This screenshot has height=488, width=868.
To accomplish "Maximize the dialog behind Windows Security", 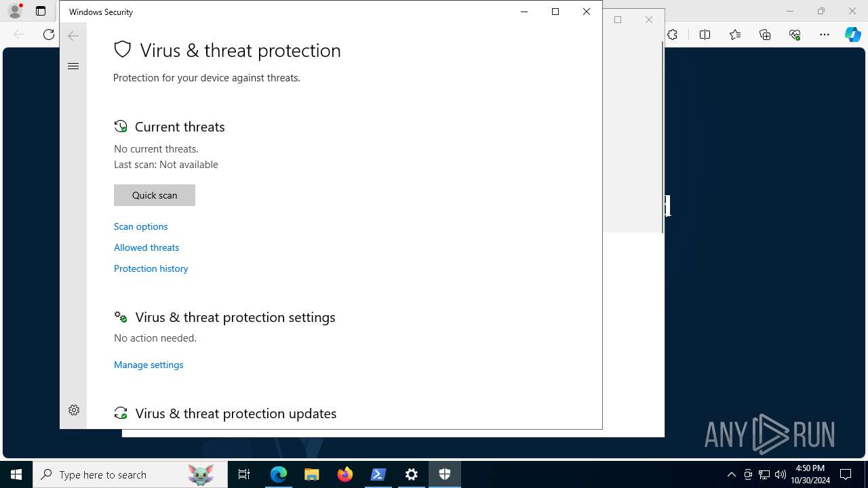I will click(618, 20).
